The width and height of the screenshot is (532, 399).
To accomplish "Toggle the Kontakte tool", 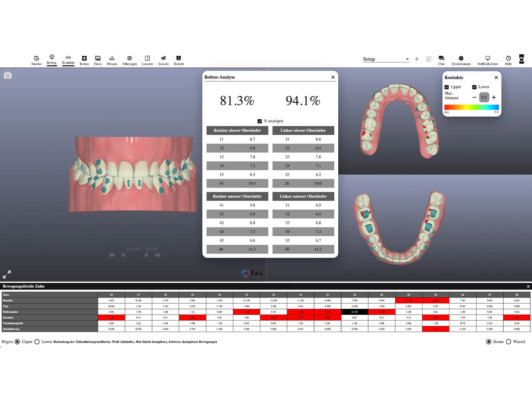I will pyautogui.click(x=68, y=60).
